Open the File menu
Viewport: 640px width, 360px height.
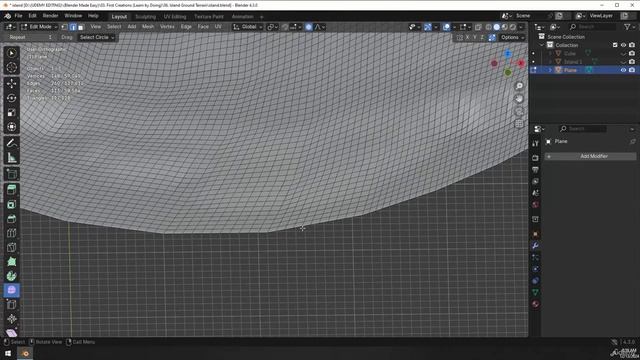click(18, 16)
